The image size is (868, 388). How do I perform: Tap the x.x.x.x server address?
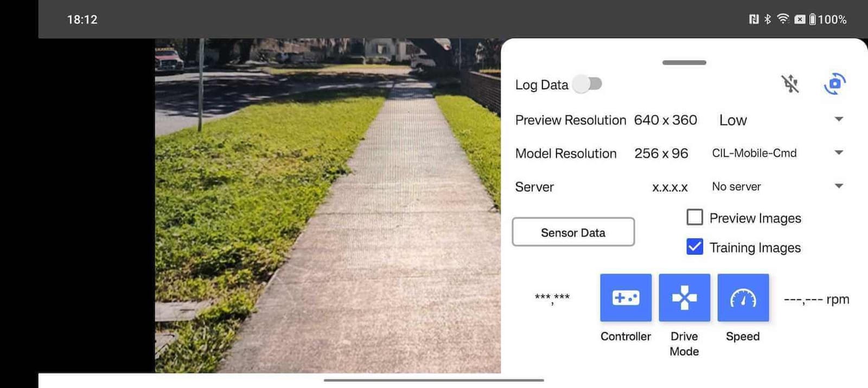670,187
